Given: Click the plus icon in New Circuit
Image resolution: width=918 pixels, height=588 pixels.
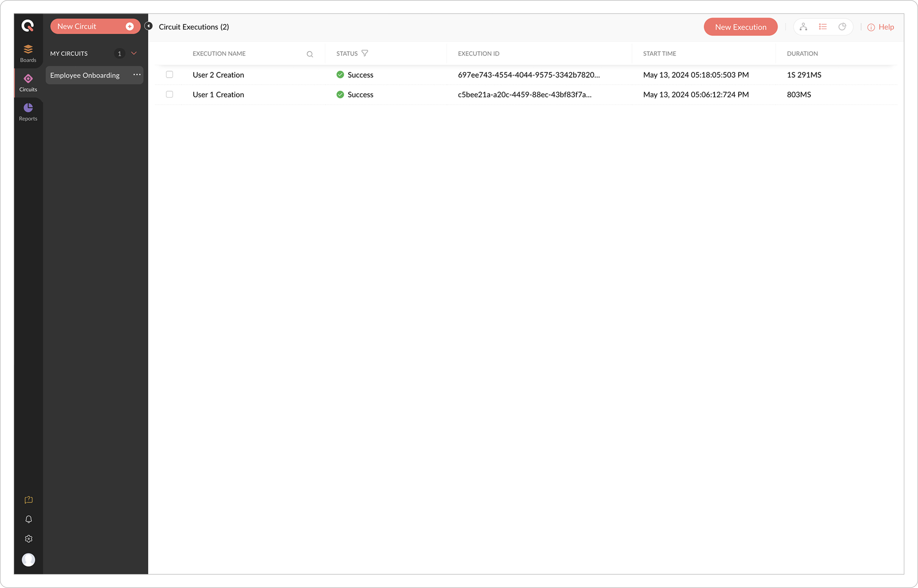Looking at the screenshot, I should pyautogui.click(x=129, y=26).
